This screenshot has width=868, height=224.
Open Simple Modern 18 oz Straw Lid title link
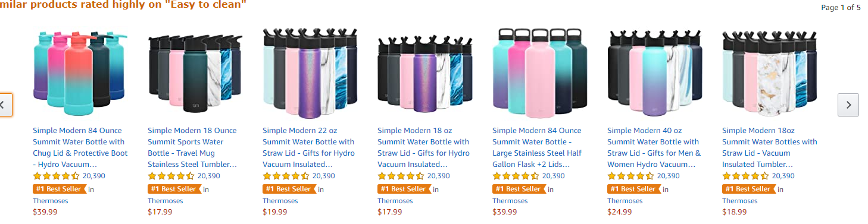[x=423, y=147]
